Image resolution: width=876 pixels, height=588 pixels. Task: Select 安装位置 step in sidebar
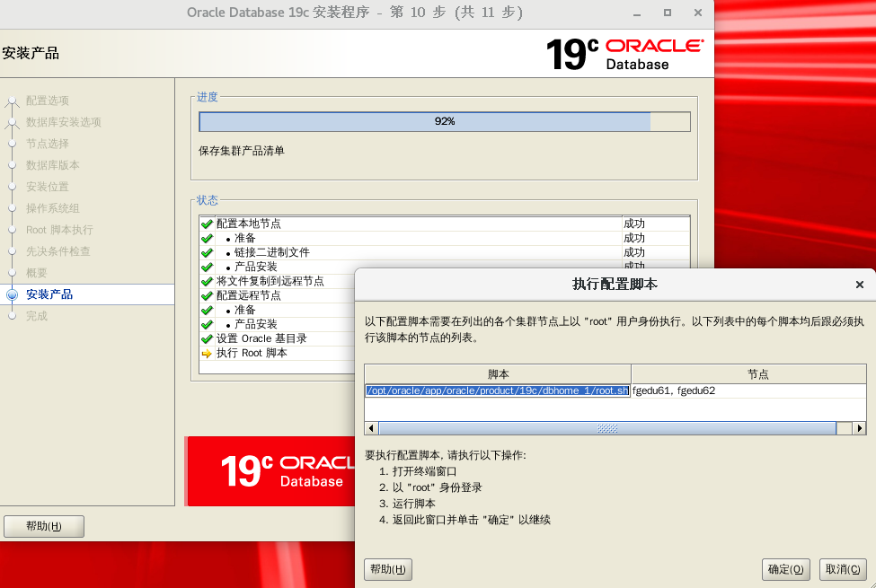[48, 187]
